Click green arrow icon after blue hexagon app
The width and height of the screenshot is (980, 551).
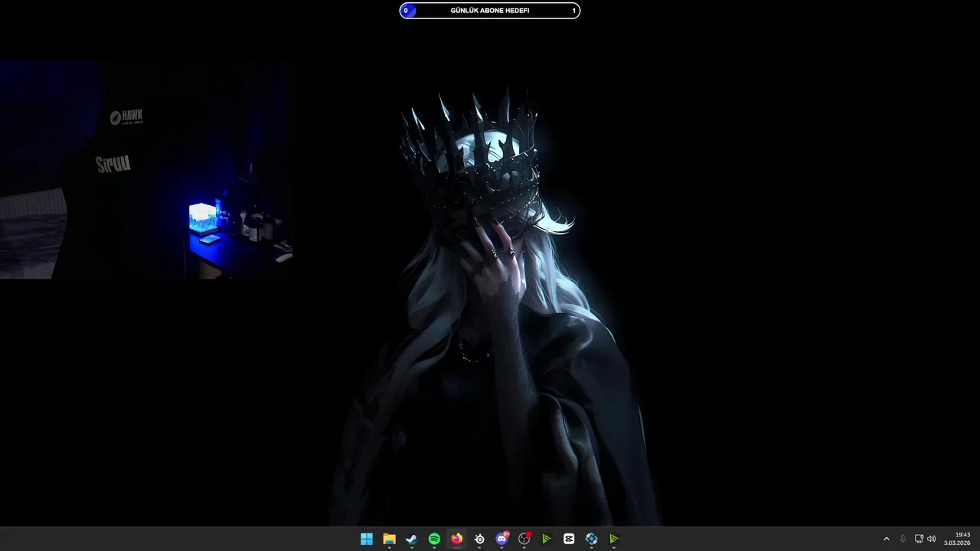click(614, 539)
